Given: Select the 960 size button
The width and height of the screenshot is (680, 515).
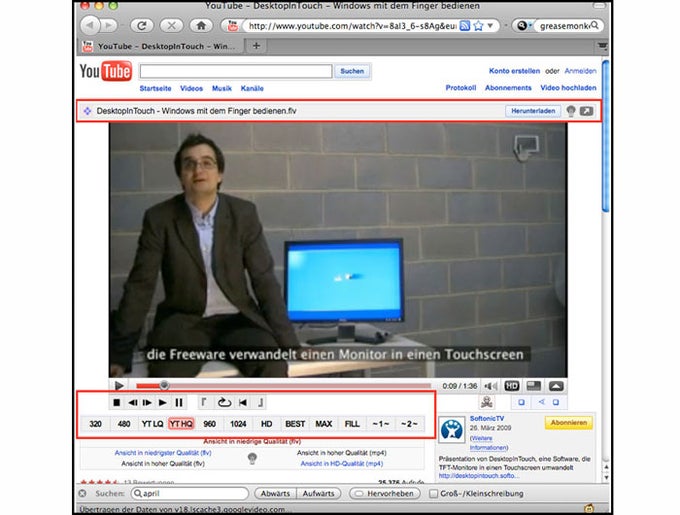Looking at the screenshot, I should click(x=209, y=424).
